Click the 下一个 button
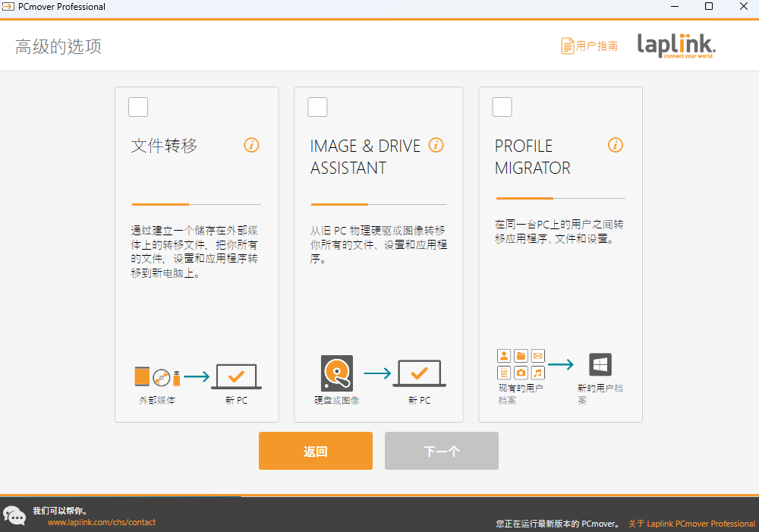 pyautogui.click(x=442, y=451)
